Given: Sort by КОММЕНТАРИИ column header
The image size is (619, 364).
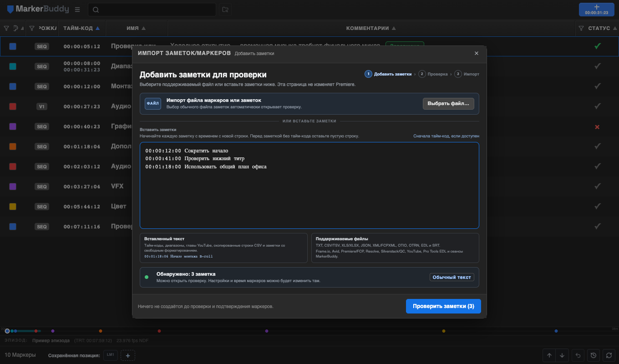Looking at the screenshot, I should pyautogui.click(x=371, y=28).
